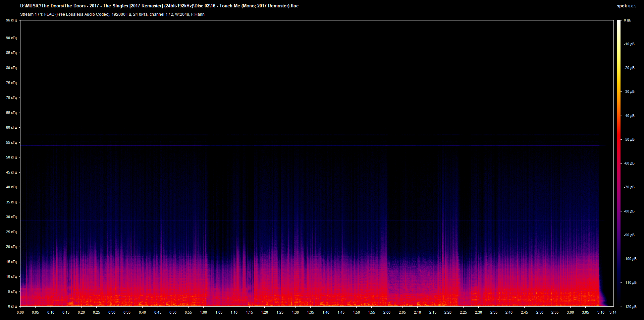This screenshot has width=644, height=320.
Task: Click the 96 кГц top frequency label
Action: (x=11, y=20)
